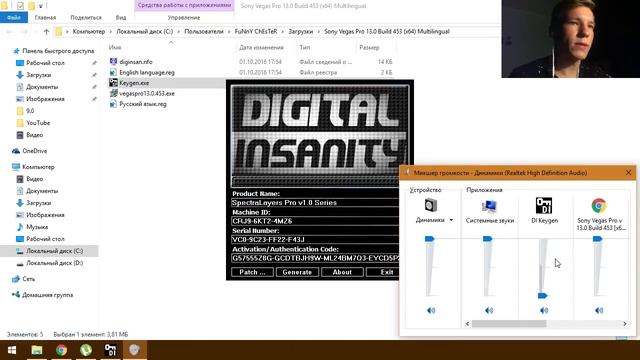
Task: Open Музыка in the navigation pane
Action: pyautogui.click(x=37, y=227)
